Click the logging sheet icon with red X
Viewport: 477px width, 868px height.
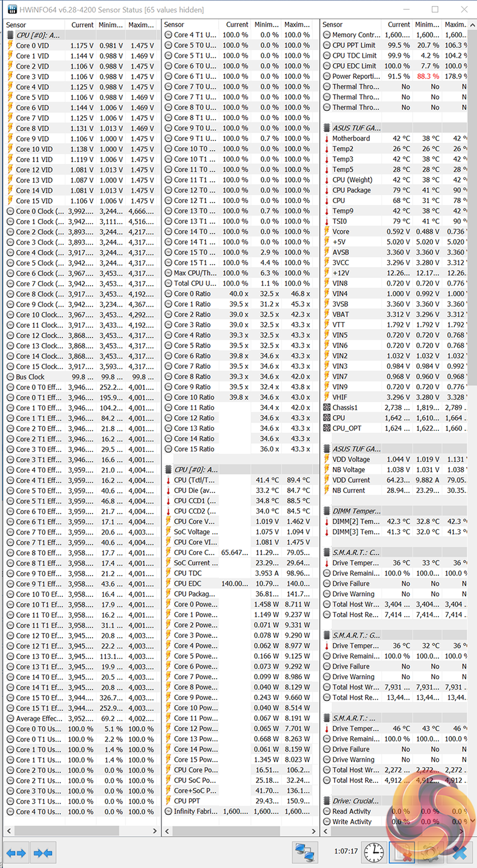[401, 852]
